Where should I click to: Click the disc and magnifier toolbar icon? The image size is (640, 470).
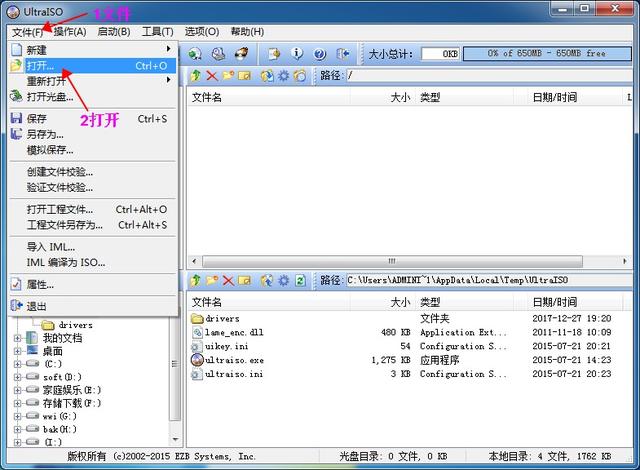click(x=218, y=54)
